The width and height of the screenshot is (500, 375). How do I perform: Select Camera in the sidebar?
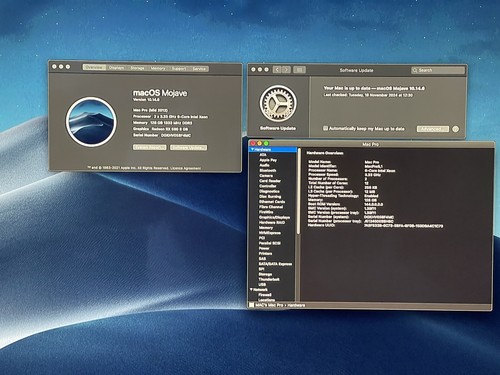click(x=266, y=175)
